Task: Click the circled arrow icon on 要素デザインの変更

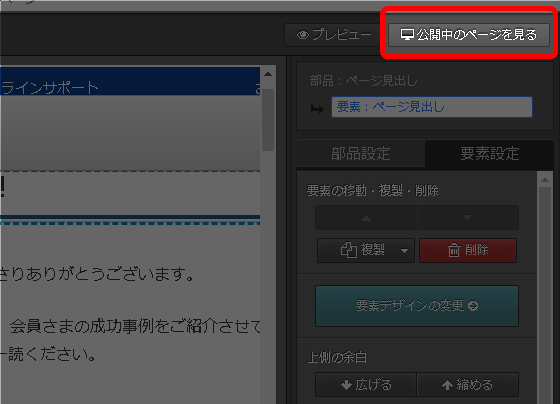Action: pyautogui.click(x=473, y=306)
